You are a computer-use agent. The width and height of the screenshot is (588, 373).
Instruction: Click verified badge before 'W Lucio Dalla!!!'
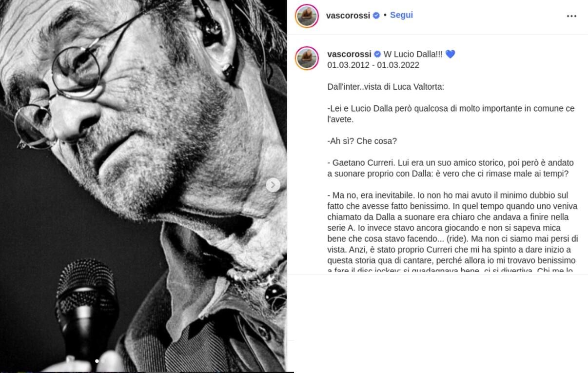377,54
